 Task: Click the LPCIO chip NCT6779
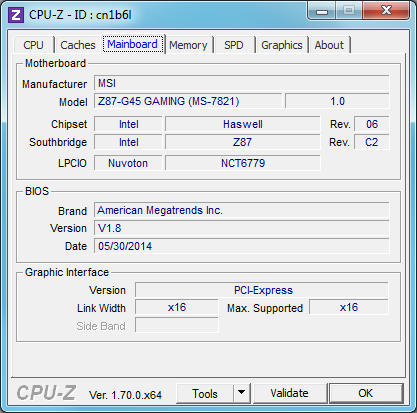click(243, 163)
